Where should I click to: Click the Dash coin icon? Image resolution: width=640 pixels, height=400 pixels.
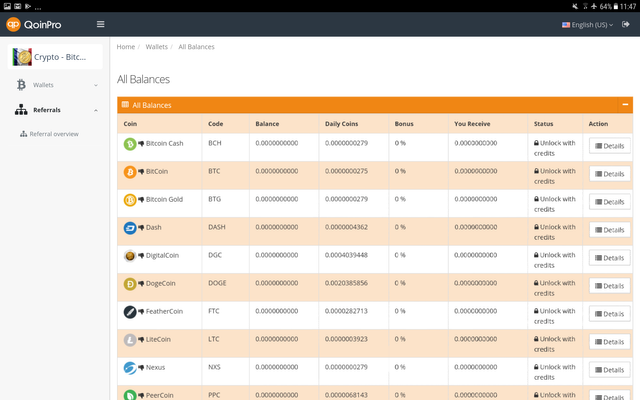pos(130,228)
